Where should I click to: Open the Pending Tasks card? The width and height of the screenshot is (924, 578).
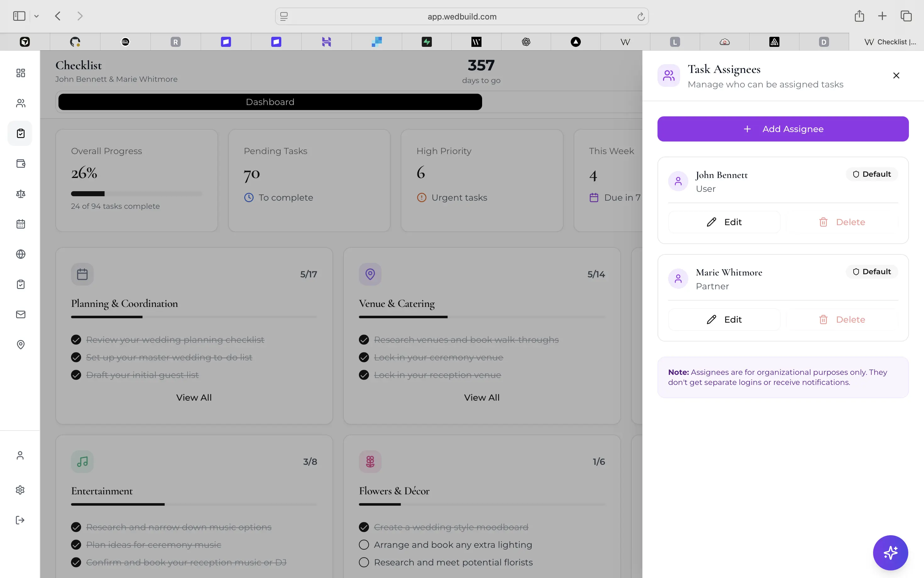(x=309, y=181)
